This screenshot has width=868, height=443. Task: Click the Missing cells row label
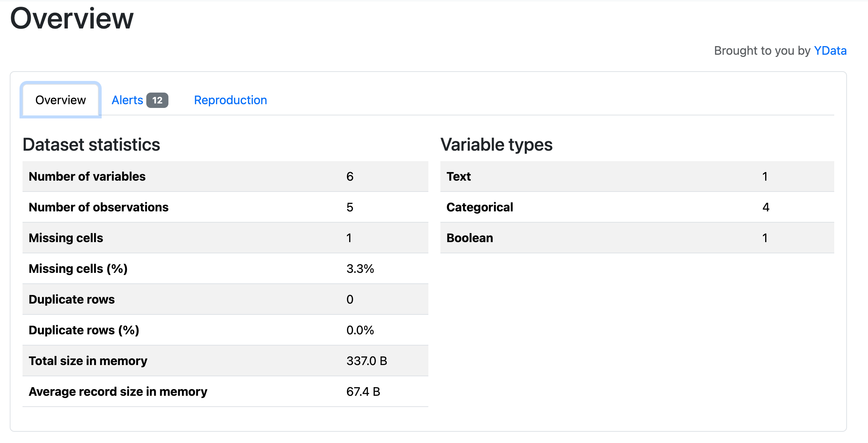(66, 238)
